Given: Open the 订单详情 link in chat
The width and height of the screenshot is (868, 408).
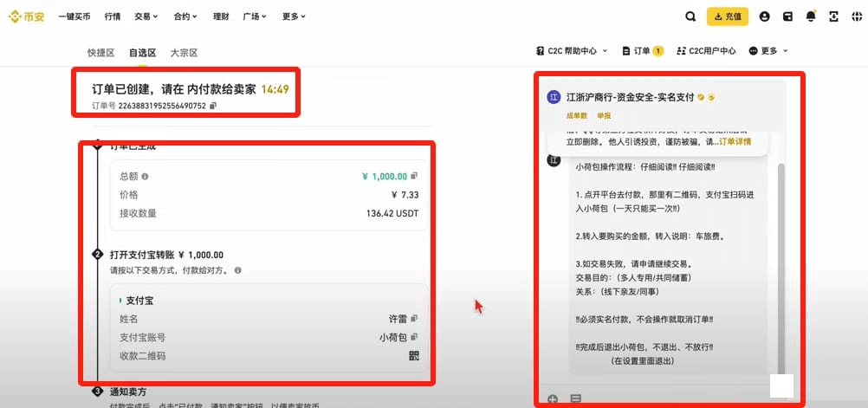Looking at the screenshot, I should click(735, 141).
